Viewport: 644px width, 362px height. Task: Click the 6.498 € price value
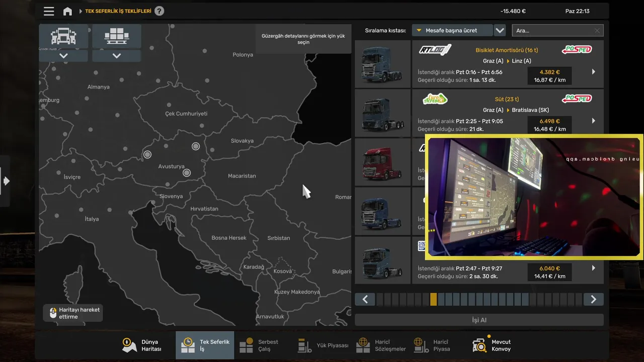point(549,121)
